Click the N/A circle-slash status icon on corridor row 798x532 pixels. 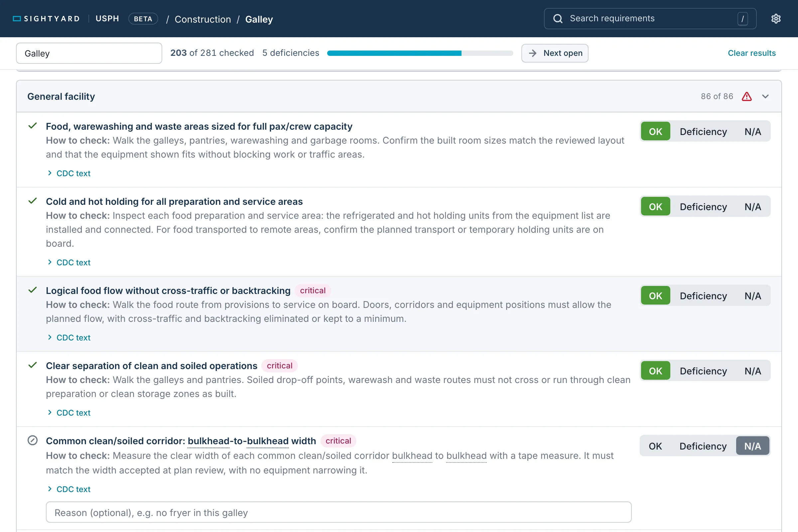point(33,440)
